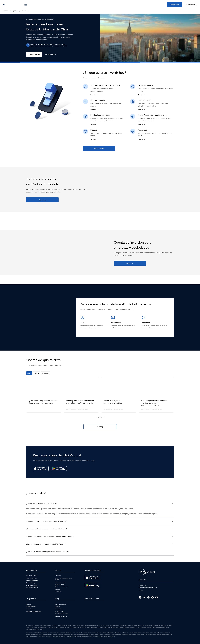Image resolution: width=200 pixels, height=644 pixels.
Task: Expand '¿Cómo contactar al servicio al cliente' question
Action: tap(100, 529)
